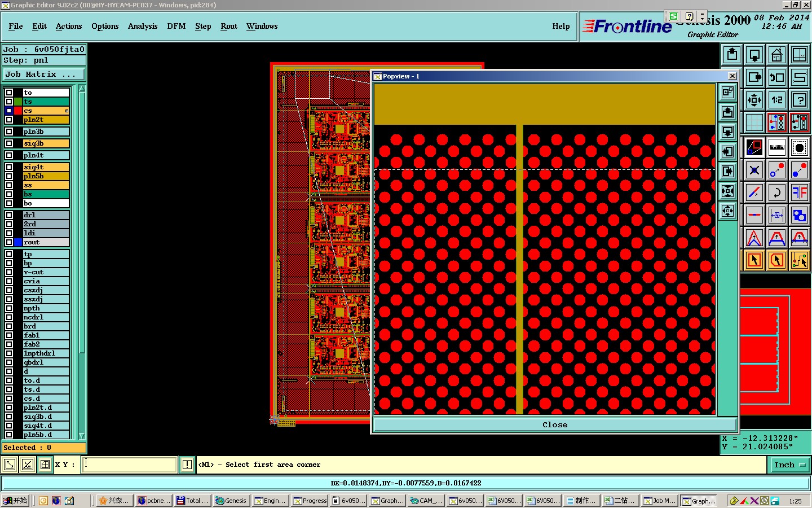Click the 1:2 zoom scale icon

(x=777, y=100)
